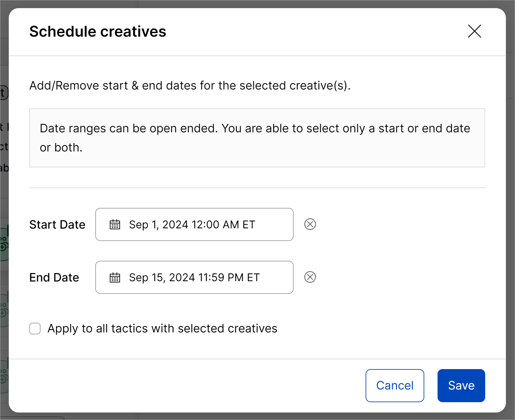Click the calendar icon in End Date field
The width and height of the screenshot is (515, 420).
[x=115, y=278]
